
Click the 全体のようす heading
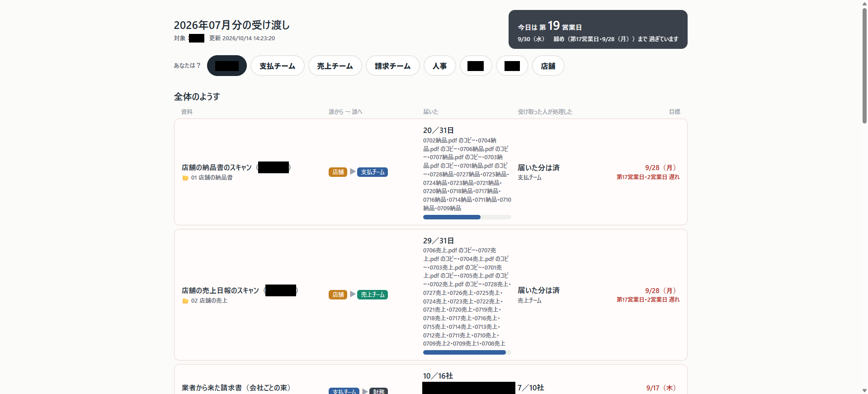(197, 96)
